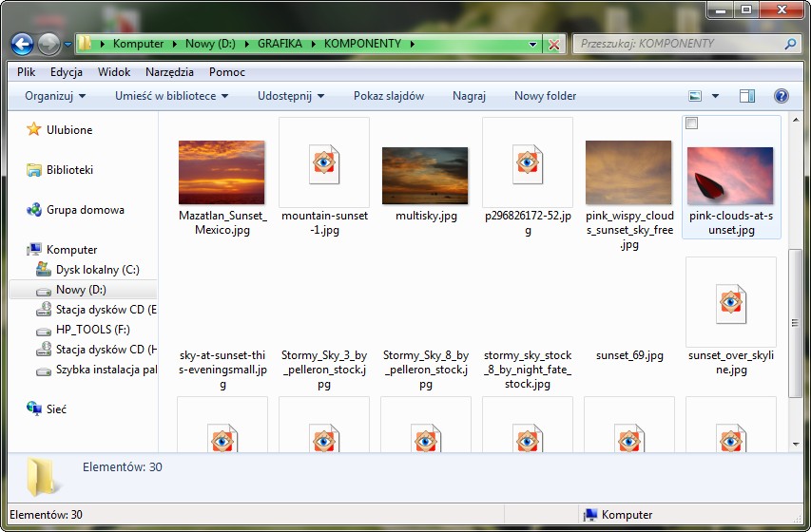The height and width of the screenshot is (532, 811).
Task: Select pink_wispy_clouds_sunset_sky_free.jpg thumbnail
Action: pos(628,172)
